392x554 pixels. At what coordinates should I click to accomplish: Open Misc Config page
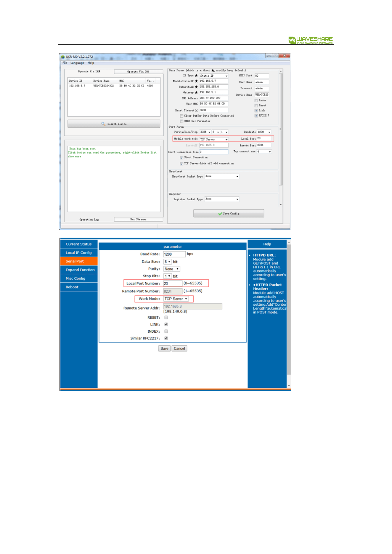(79, 278)
